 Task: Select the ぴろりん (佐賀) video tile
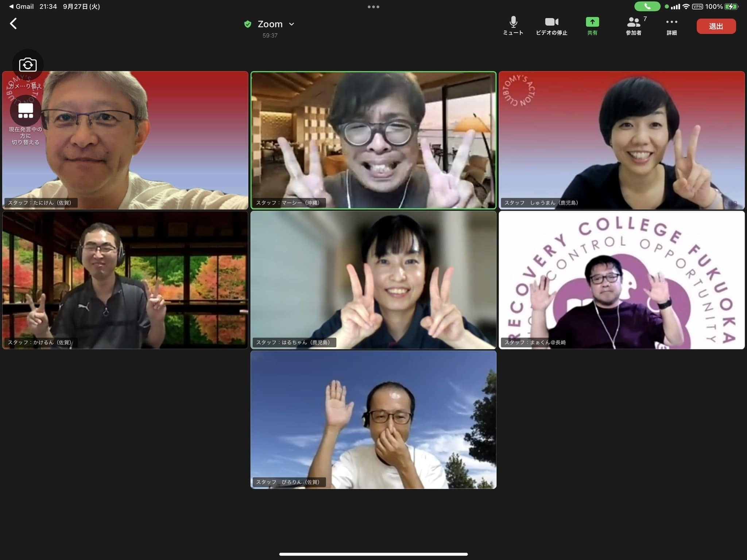pos(373,420)
